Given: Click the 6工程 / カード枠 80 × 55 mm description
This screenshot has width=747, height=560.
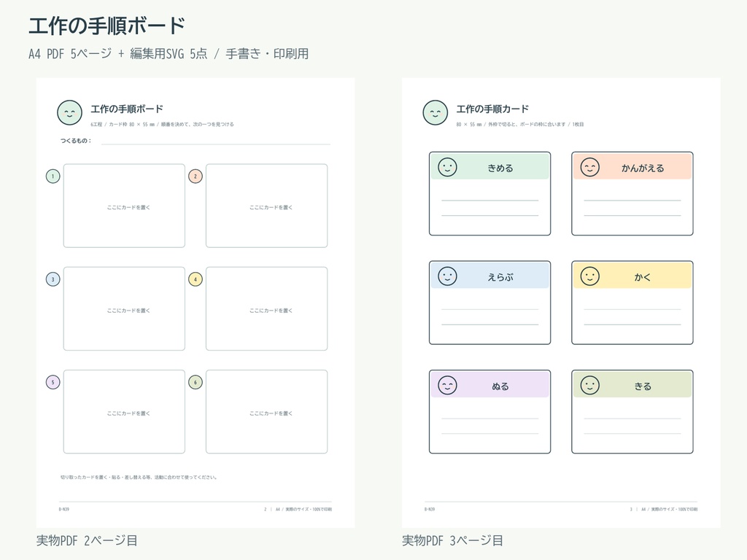Looking at the screenshot, I should coord(163,124).
